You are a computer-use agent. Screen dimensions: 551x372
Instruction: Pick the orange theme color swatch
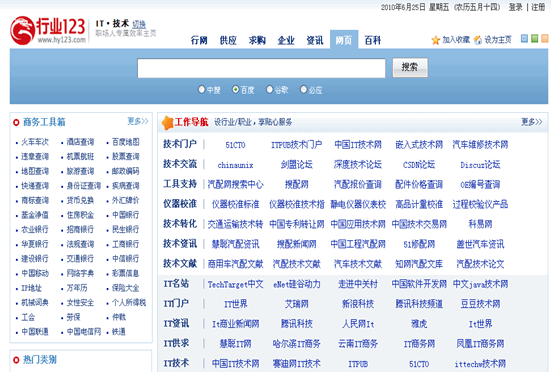coord(545,38)
